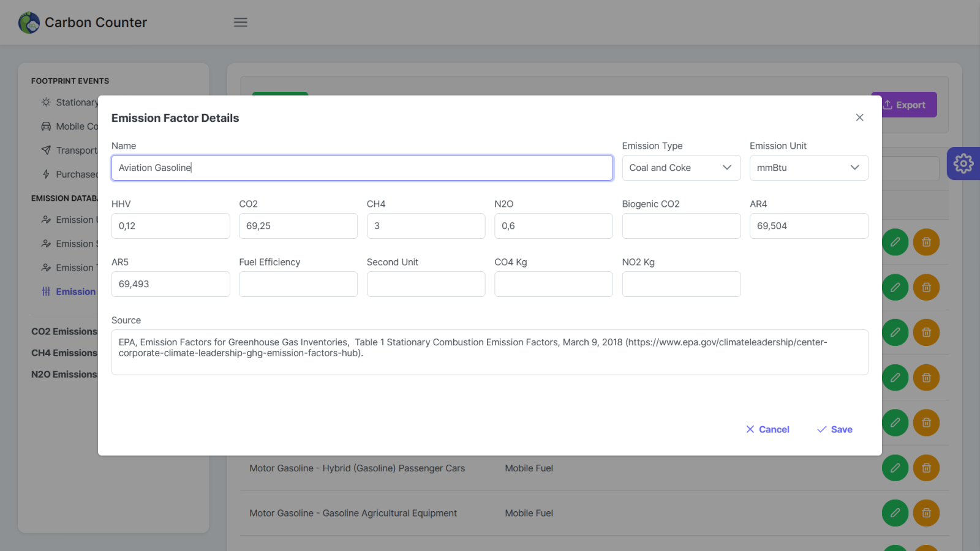Cancel the emission factor edit
This screenshot has height=551, width=980.
click(x=767, y=430)
